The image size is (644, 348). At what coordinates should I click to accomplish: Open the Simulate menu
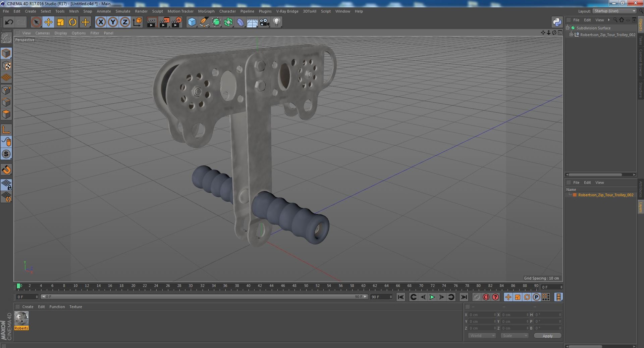click(x=123, y=11)
